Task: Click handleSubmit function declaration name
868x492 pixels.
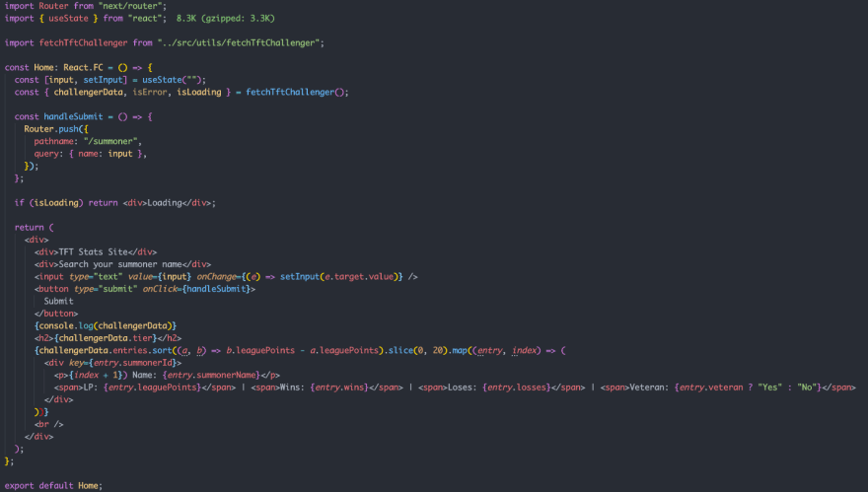Action: pyautogui.click(x=73, y=116)
